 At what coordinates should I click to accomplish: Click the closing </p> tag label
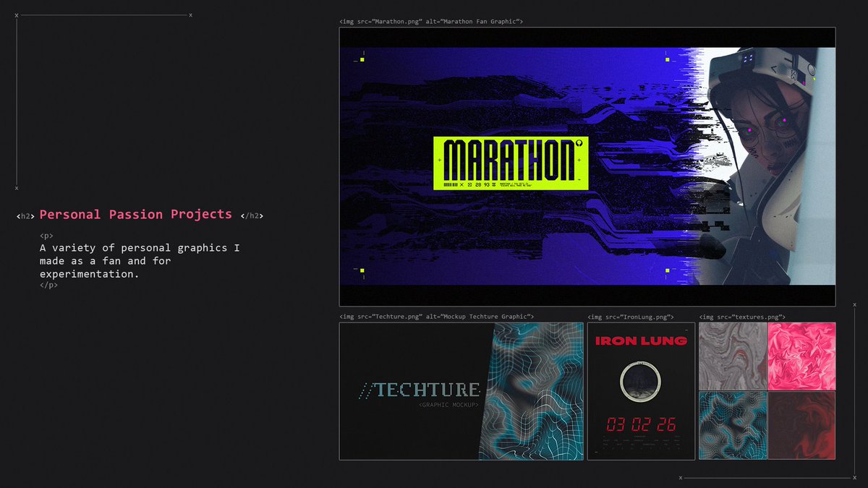48,286
